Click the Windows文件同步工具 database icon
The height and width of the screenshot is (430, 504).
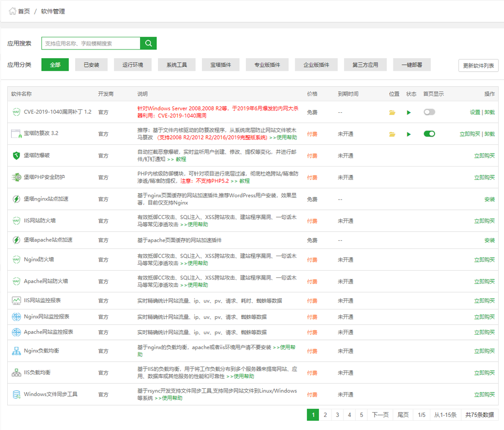(16, 395)
